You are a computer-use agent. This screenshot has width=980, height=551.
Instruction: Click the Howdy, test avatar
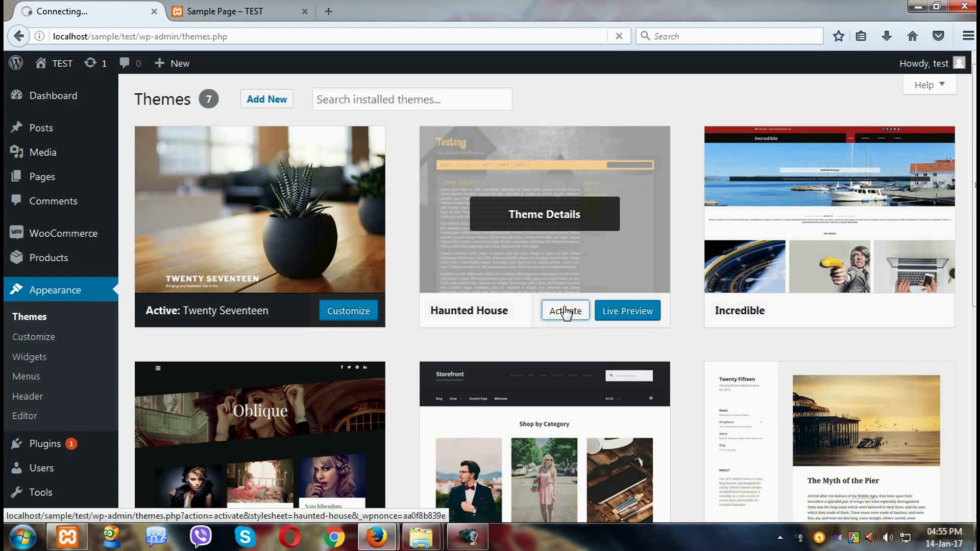pyautogui.click(x=960, y=63)
